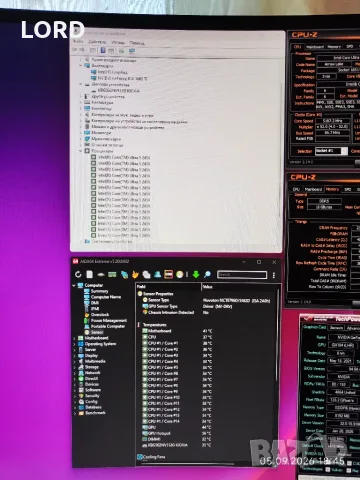Expand the Server node in AIDA64

tap(74, 350)
